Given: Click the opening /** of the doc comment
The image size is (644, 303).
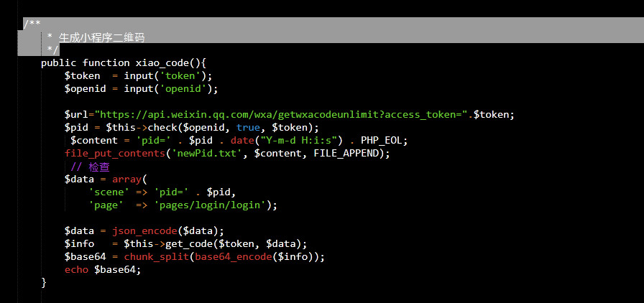Looking at the screenshot, I should pyautogui.click(x=32, y=24).
